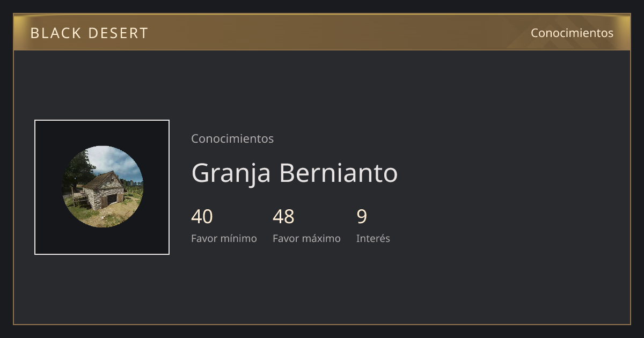644x338 pixels.
Task: Open Conocimientos link in the gold header
Action: point(572,33)
